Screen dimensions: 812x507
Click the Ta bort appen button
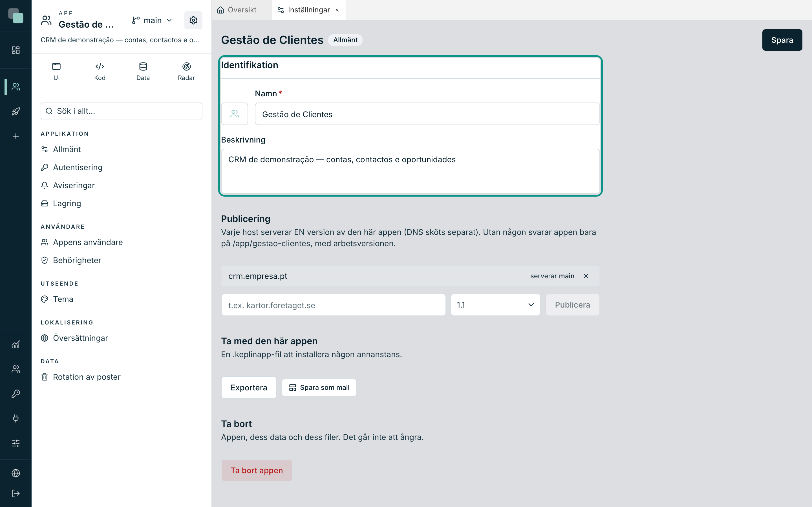click(x=257, y=470)
